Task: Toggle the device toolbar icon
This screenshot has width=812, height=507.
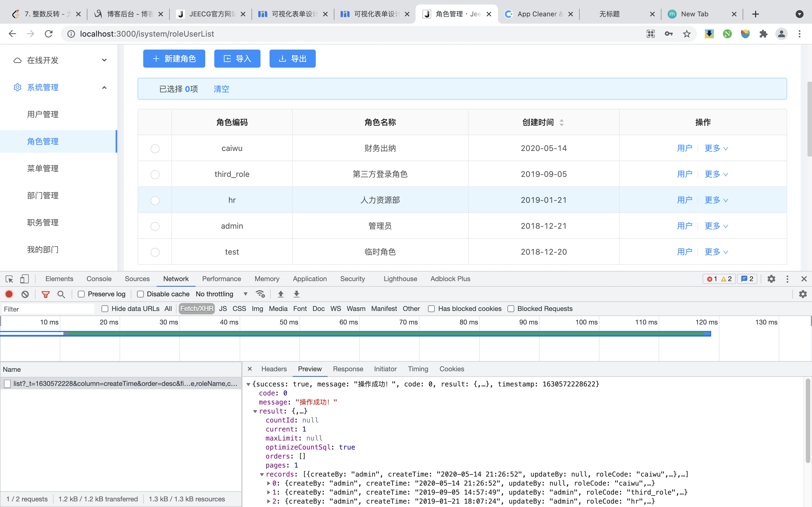Action: click(25, 279)
